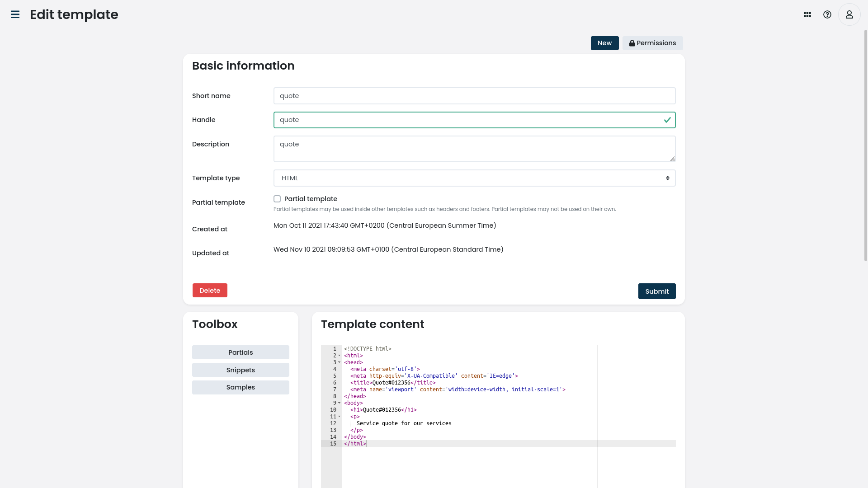Submit the basic information form
868x488 pixels.
coord(657,291)
